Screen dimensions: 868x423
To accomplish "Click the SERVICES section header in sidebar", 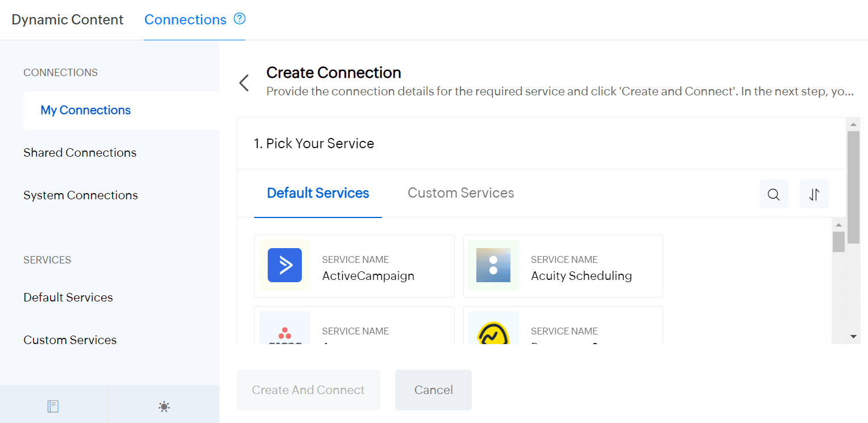I will 47,260.
